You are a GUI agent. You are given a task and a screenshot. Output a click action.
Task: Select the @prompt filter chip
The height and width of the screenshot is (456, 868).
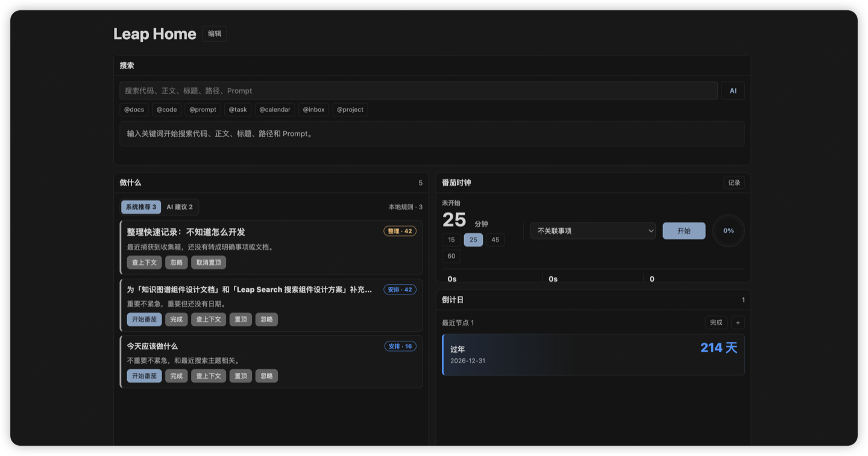tap(203, 110)
